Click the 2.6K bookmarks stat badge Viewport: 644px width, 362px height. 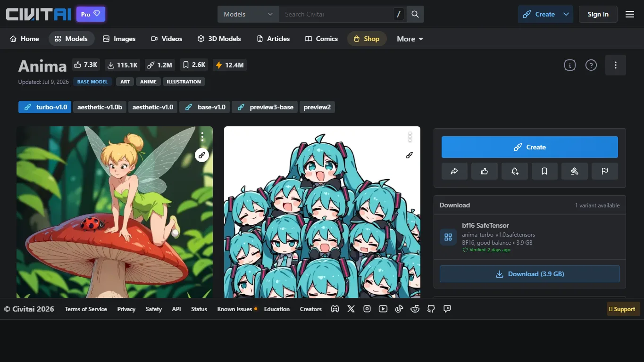(x=194, y=65)
